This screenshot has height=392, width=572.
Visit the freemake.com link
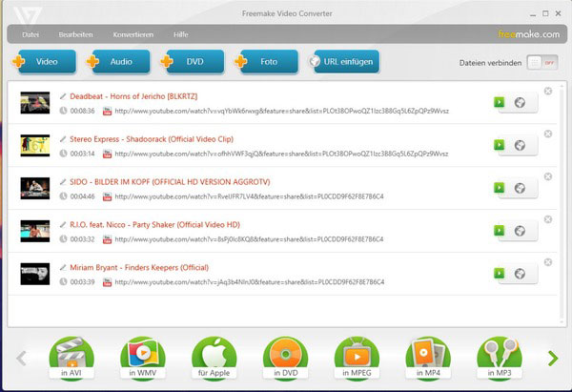[x=528, y=34]
